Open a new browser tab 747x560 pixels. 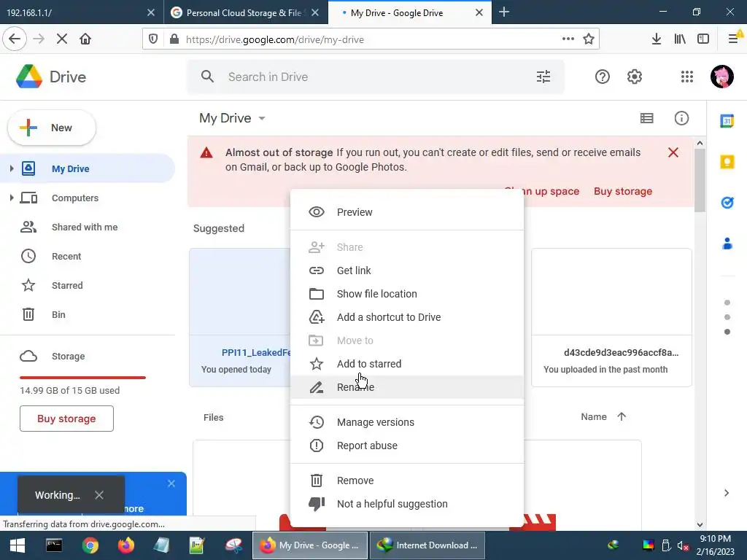click(503, 12)
